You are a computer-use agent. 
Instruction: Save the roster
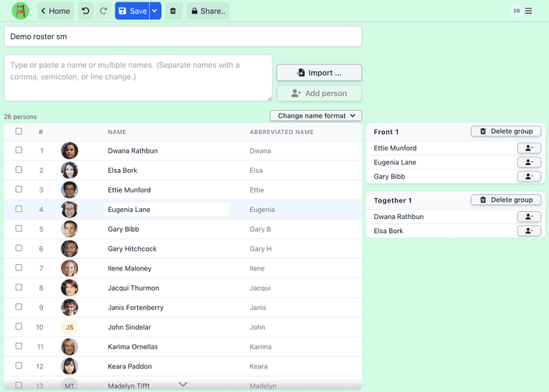[133, 11]
